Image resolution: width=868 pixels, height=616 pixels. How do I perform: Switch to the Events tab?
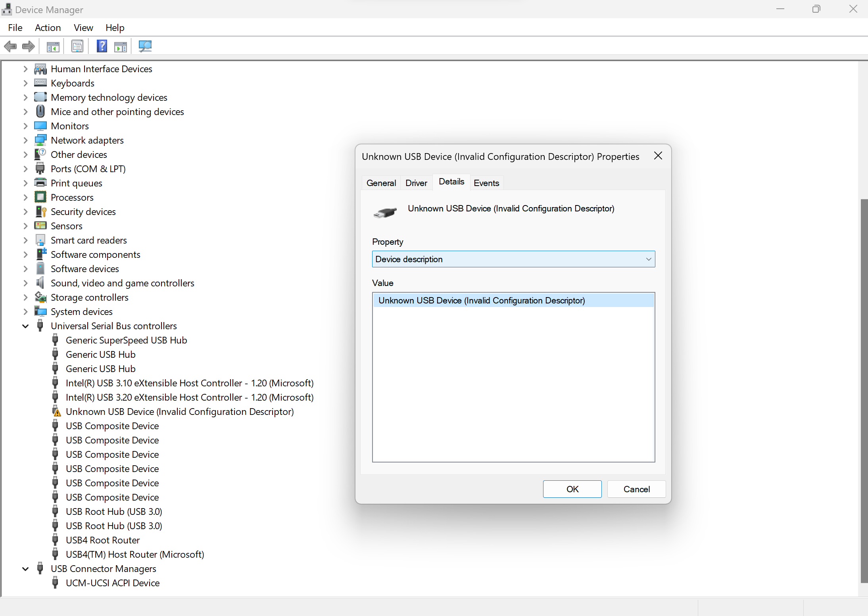pyautogui.click(x=486, y=183)
